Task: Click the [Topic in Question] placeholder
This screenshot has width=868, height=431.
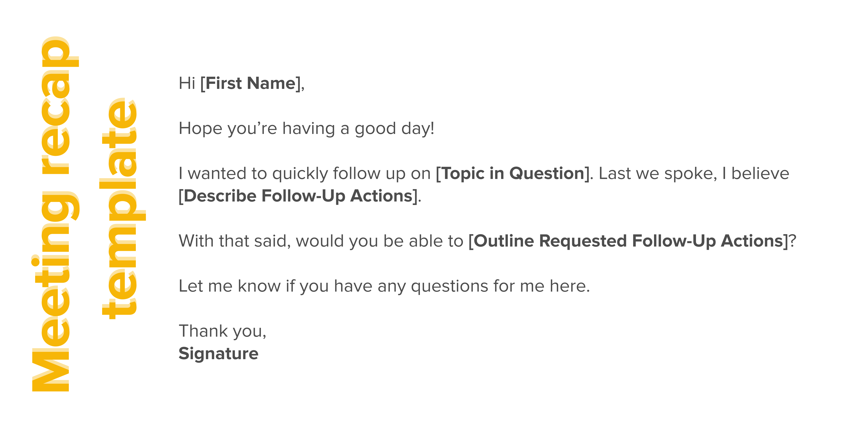Action: [x=513, y=173]
